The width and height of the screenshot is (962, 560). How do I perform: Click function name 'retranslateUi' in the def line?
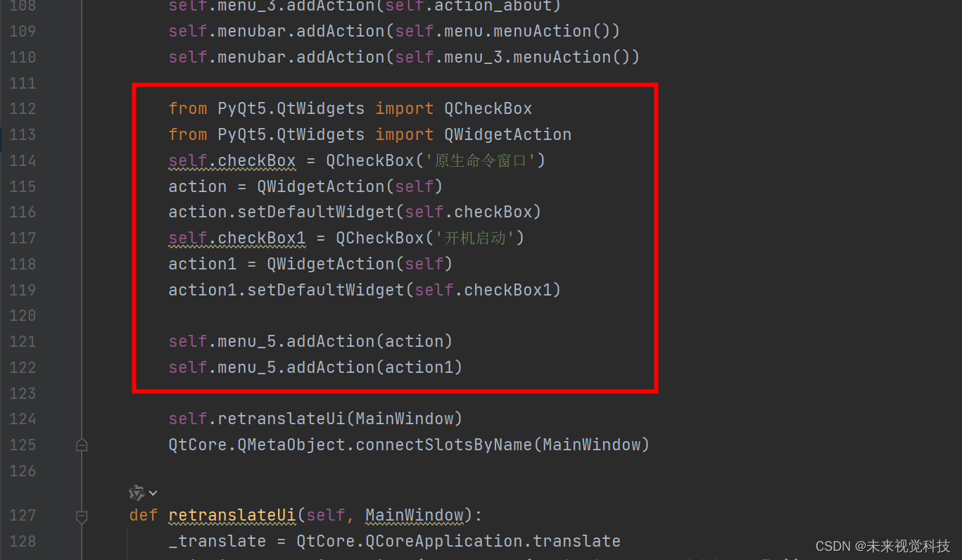tap(232, 516)
